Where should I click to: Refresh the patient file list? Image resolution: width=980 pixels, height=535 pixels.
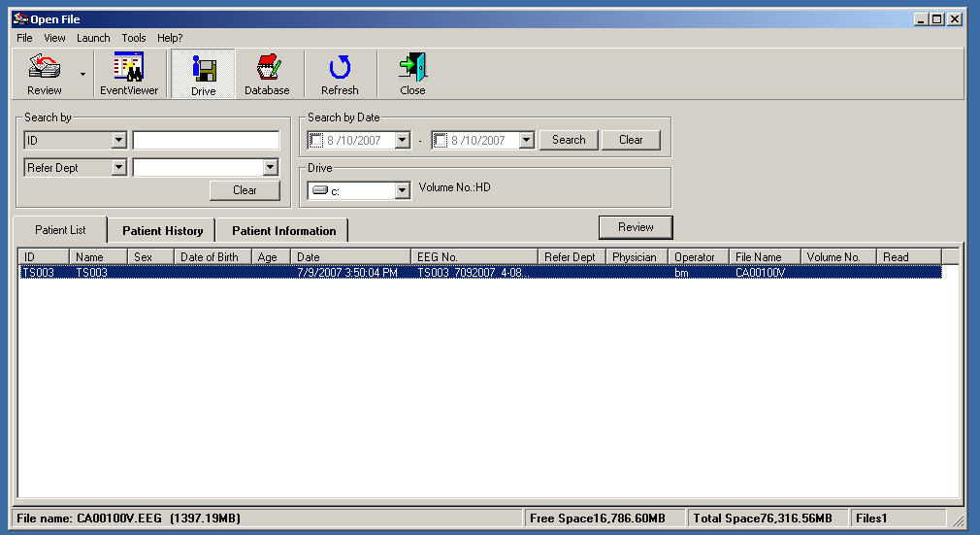340,69
